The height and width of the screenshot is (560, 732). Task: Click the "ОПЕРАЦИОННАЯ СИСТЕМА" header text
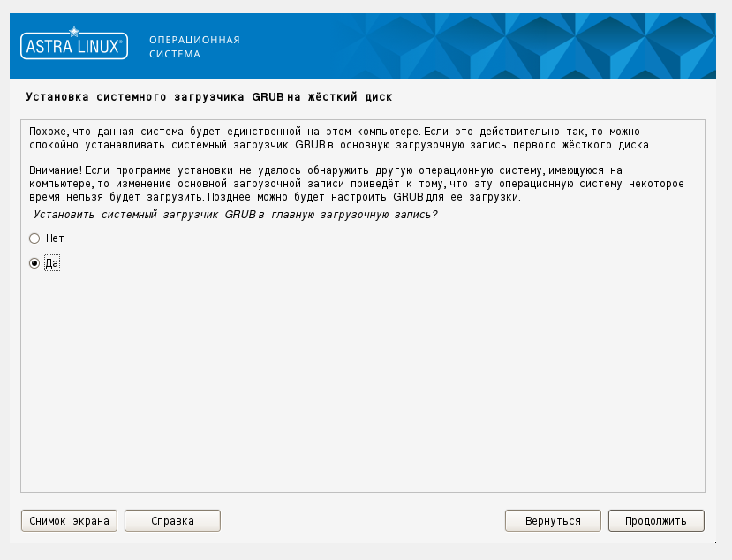(194, 47)
